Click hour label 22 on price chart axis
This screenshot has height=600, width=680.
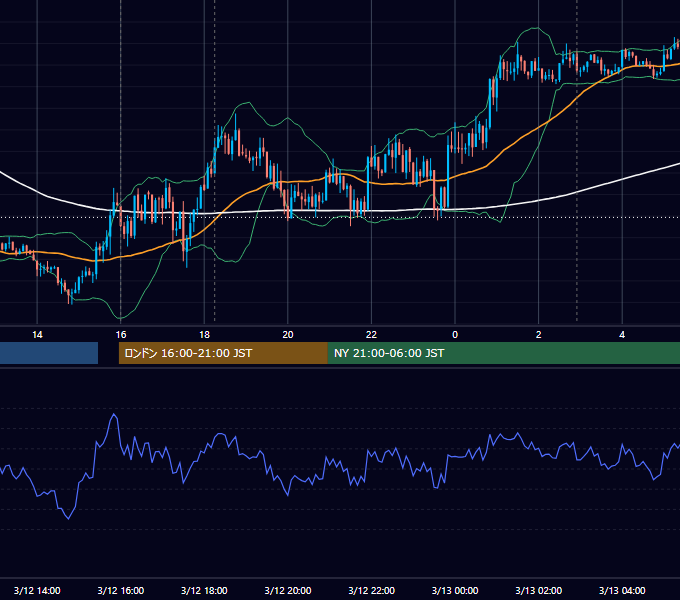[372, 335]
